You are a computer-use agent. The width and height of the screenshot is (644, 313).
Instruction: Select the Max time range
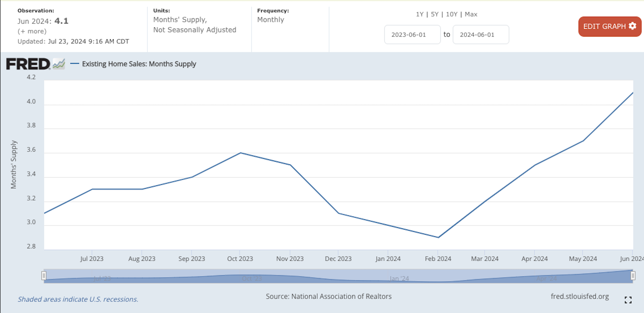[x=471, y=14]
